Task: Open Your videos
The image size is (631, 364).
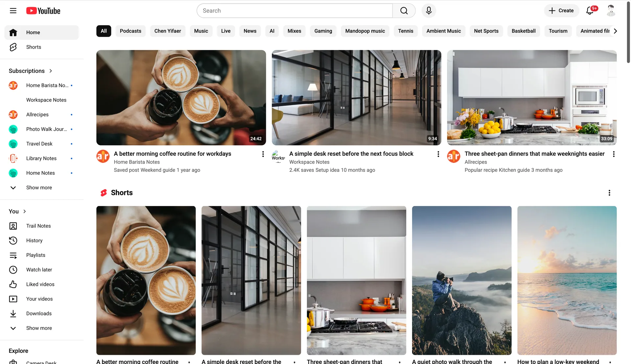Action: point(42,299)
